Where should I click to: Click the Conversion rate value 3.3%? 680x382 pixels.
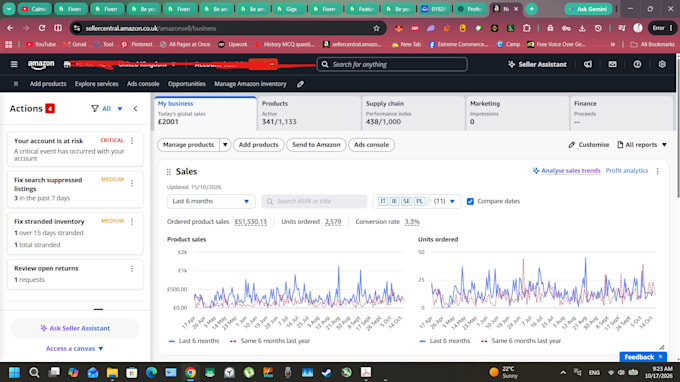pyautogui.click(x=412, y=222)
